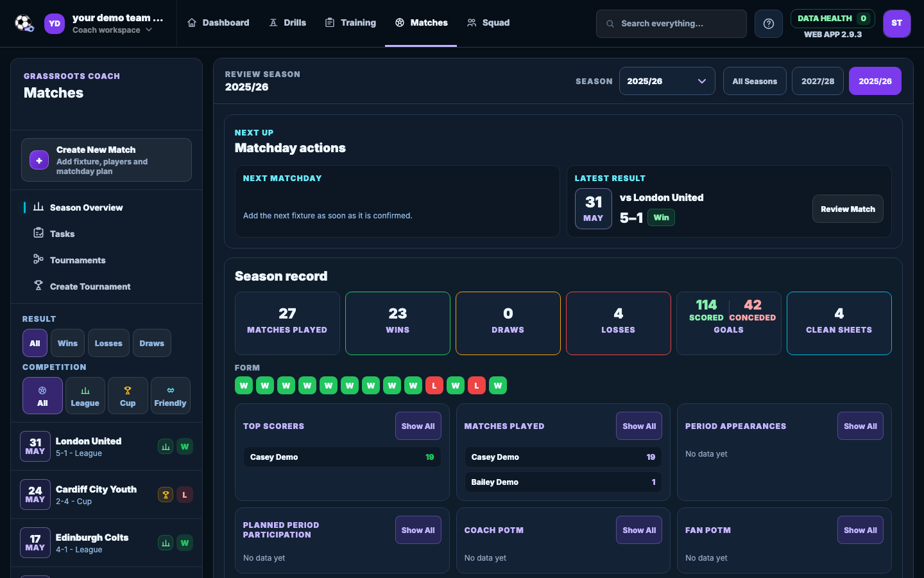Select the Friendly competition filter
Screen dimensions: 924x578
coord(170,396)
